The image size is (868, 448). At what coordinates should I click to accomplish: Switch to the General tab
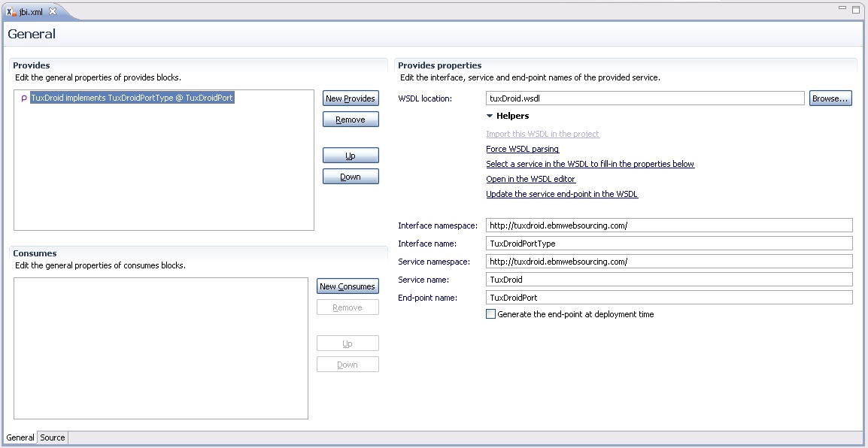click(20, 437)
